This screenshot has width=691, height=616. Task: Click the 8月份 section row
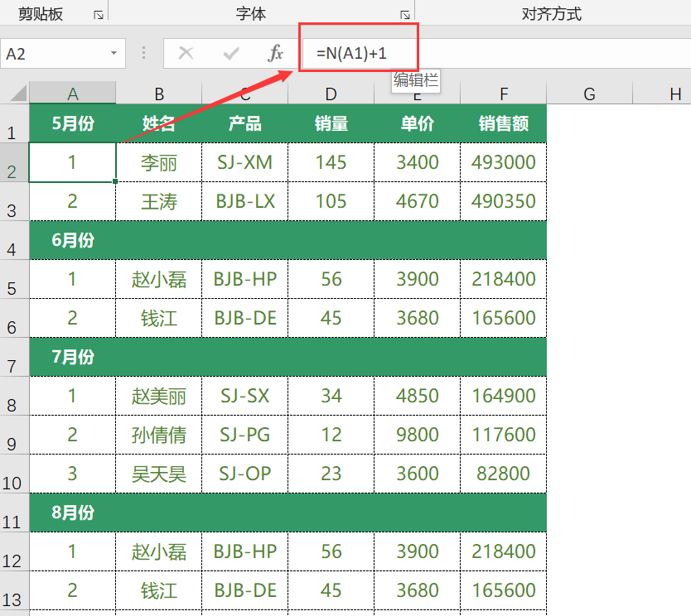pyautogui.click(x=288, y=513)
